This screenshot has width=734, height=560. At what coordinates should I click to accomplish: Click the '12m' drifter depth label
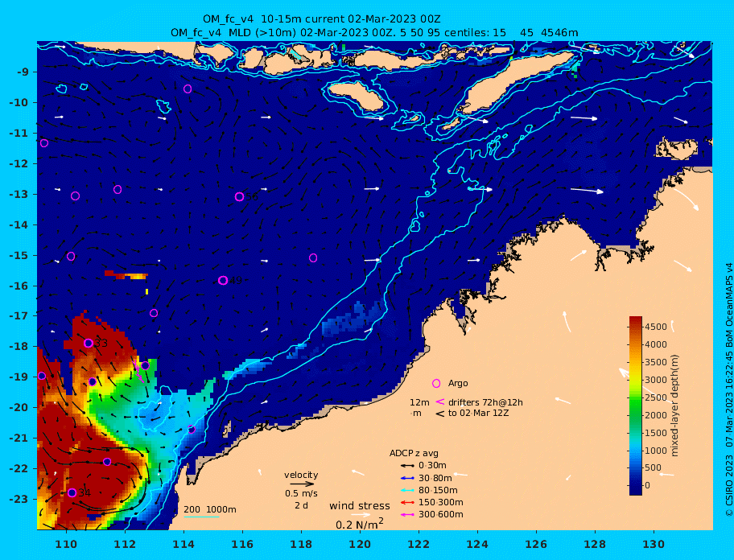click(x=419, y=402)
